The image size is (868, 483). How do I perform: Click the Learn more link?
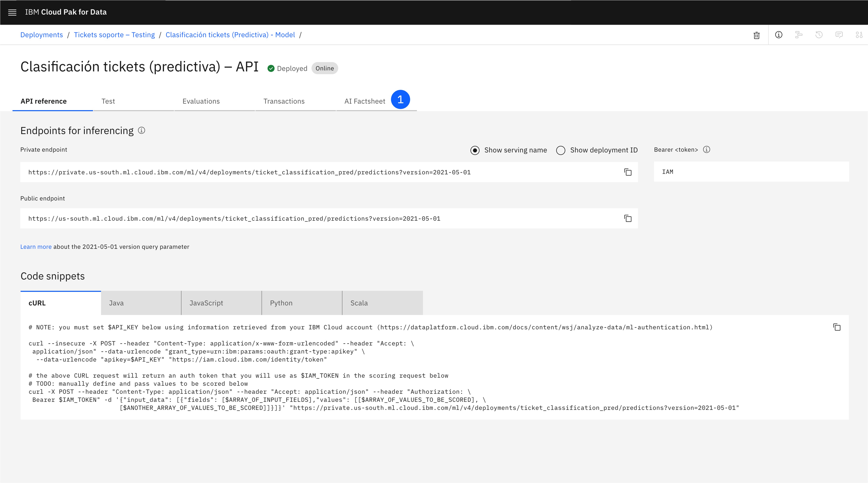[36, 247]
